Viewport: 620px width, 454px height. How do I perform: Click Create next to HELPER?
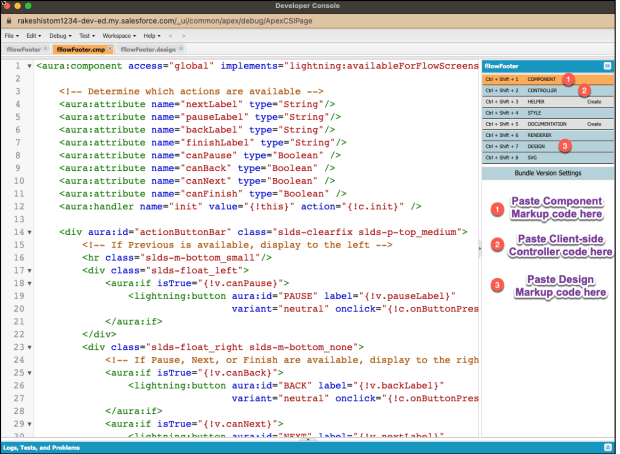[x=594, y=101]
